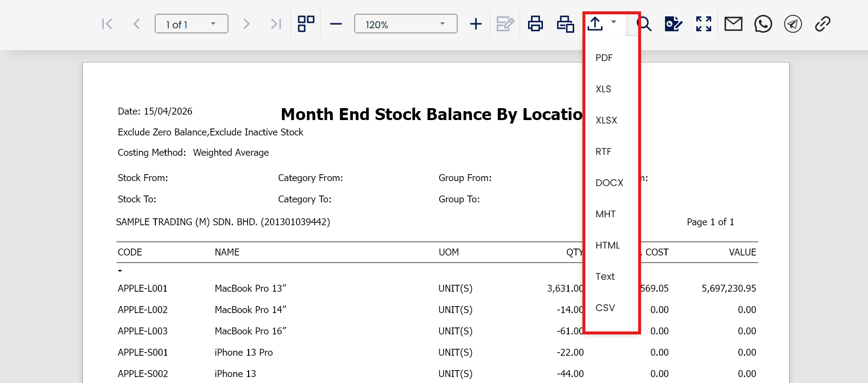Toggle multi-page view mode icon
Image resolution: width=868 pixels, height=383 pixels.
306,24
